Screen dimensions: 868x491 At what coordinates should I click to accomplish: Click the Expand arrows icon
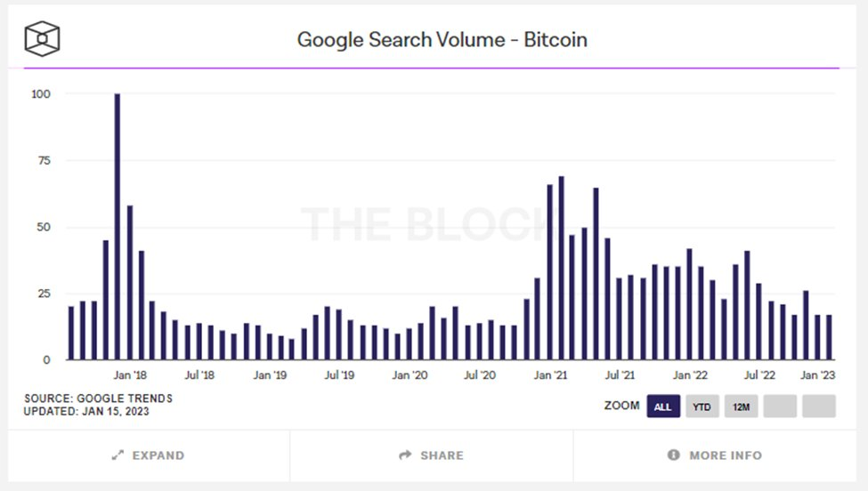(x=118, y=455)
